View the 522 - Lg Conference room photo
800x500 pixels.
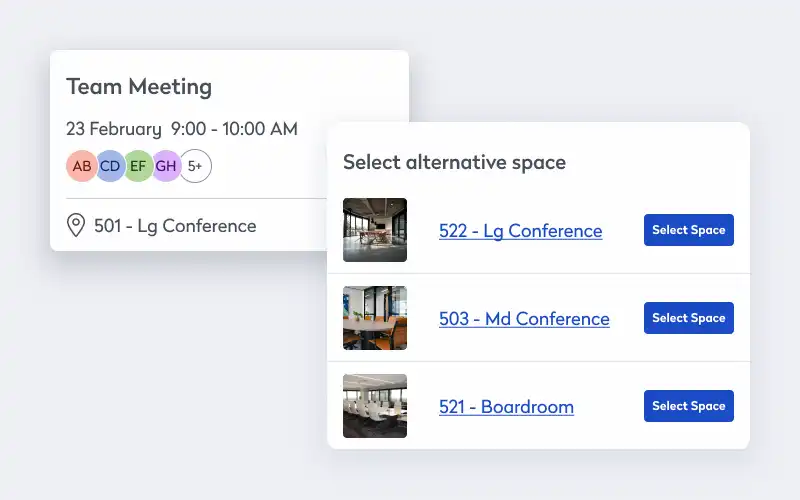(375, 230)
